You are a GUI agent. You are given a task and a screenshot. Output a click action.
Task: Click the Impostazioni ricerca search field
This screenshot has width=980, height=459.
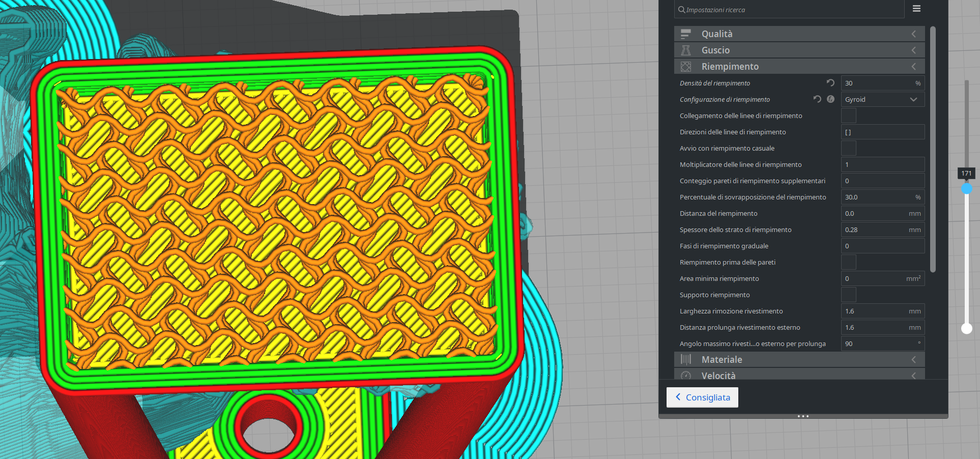[x=789, y=9]
